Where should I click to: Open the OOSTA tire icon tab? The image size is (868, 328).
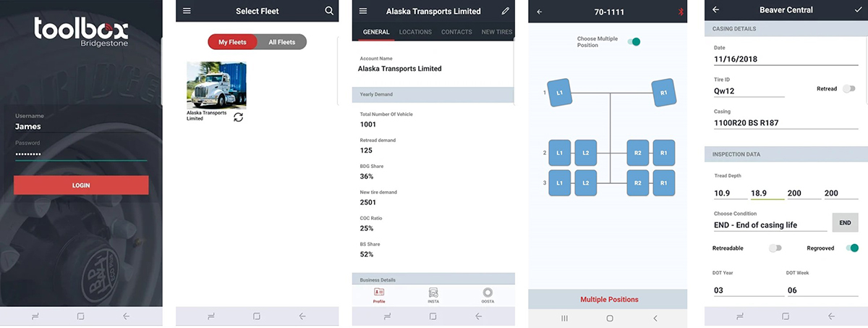pos(488,293)
